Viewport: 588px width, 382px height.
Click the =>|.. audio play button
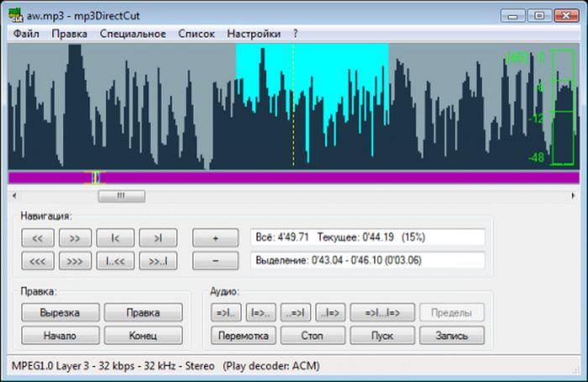[226, 312]
